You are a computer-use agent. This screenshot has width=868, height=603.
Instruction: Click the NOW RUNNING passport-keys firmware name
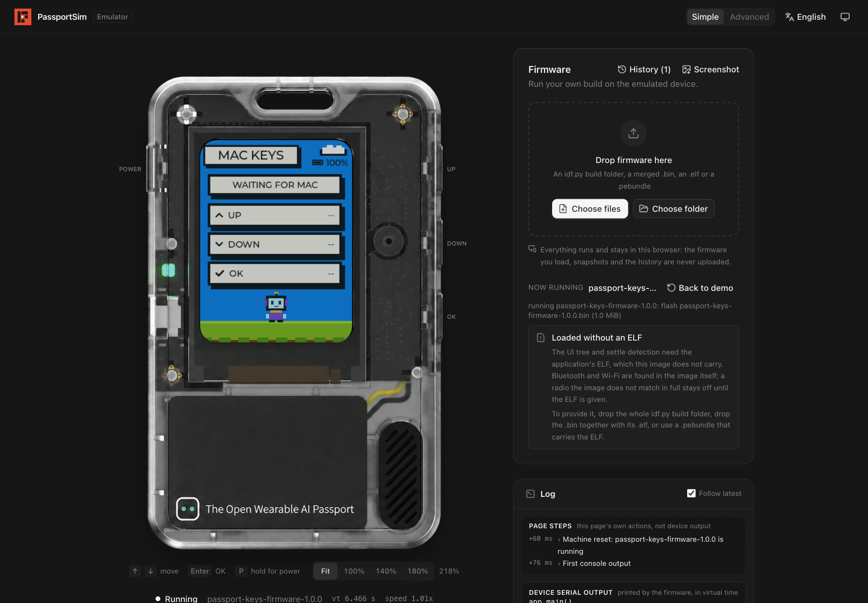tap(622, 288)
